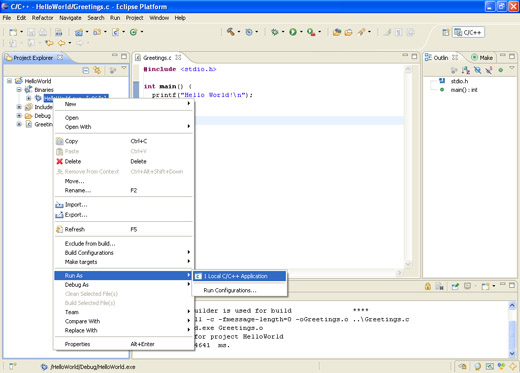Toggle Link with Editor in Project Explorer
This screenshot has width=520, height=373.
pos(97,70)
